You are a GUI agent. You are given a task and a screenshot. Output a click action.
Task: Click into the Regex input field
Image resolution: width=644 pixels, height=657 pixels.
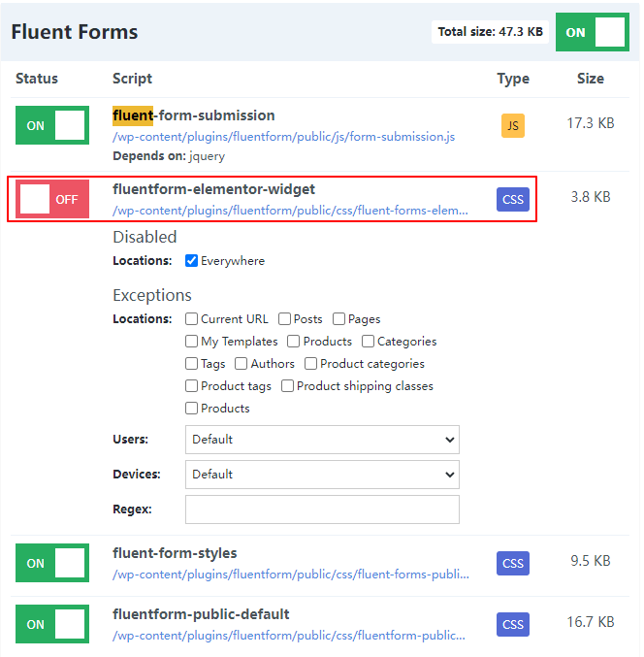point(322,509)
